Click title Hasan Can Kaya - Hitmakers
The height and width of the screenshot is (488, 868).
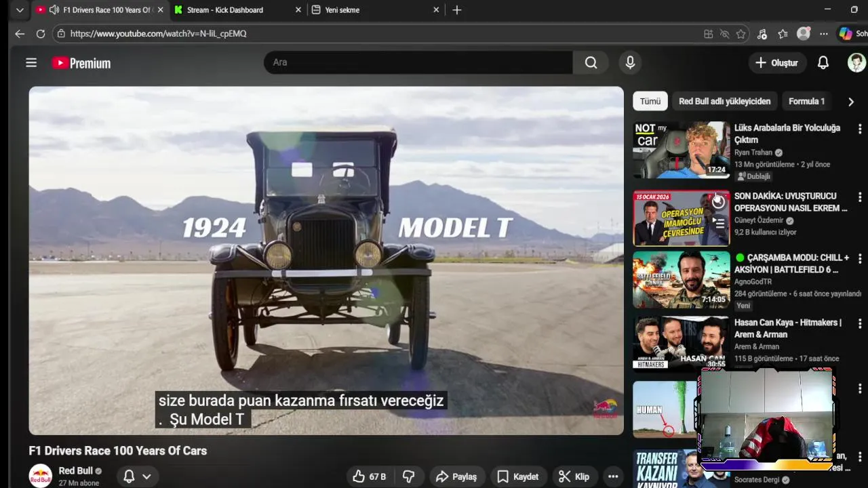788,328
